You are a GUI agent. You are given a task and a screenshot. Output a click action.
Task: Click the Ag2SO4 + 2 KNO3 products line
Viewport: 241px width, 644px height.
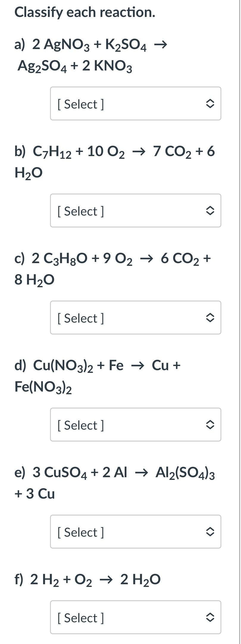coord(75,66)
